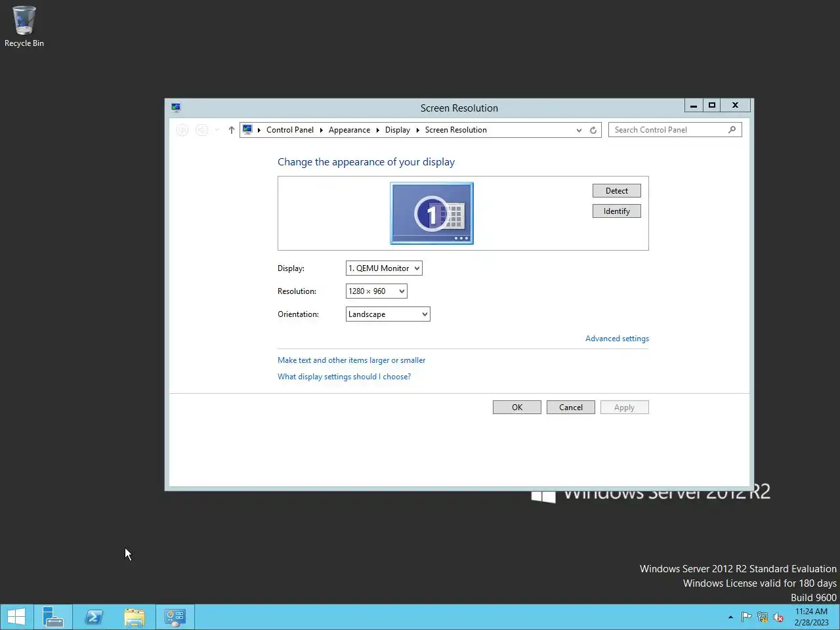The width and height of the screenshot is (840, 630).
Task: Click the Apply button
Action: click(x=625, y=408)
